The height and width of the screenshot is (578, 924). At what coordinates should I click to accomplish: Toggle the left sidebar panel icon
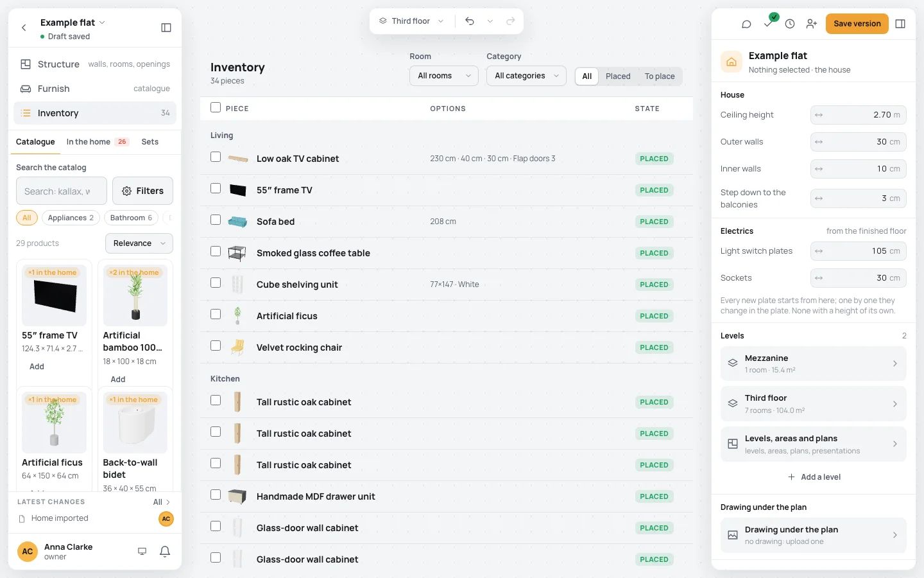point(166,28)
